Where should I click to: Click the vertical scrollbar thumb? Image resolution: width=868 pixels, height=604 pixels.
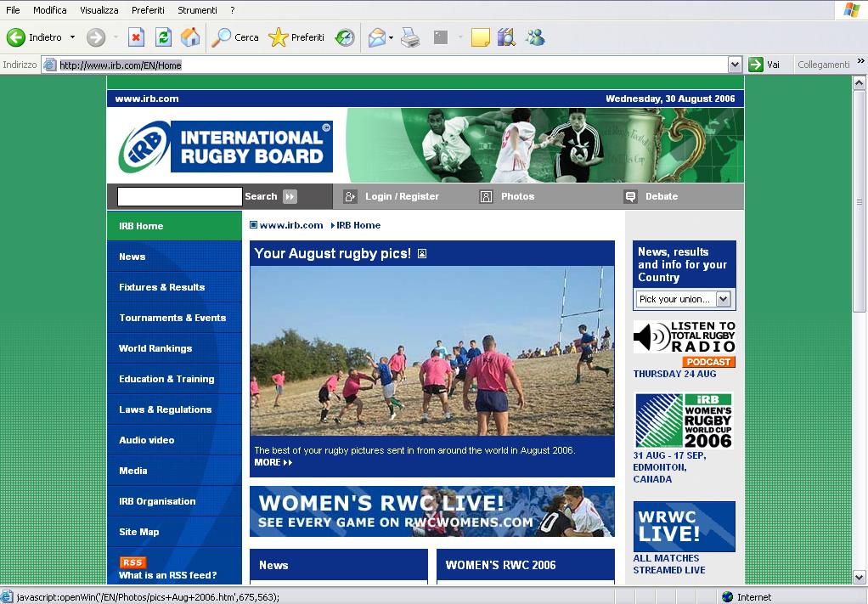click(860, 201)
